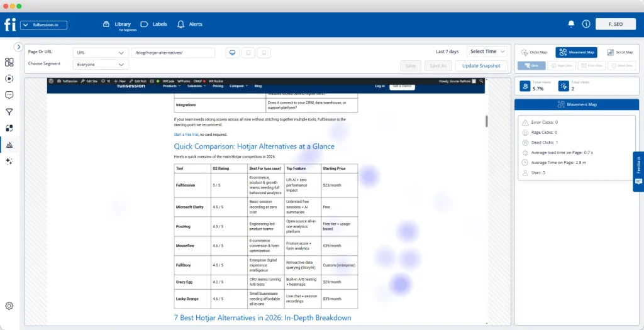This screenshot has height=330, width=644.
Task: Click the info circle icon in header
Action: pyautogui.click(x=586, y=25)
